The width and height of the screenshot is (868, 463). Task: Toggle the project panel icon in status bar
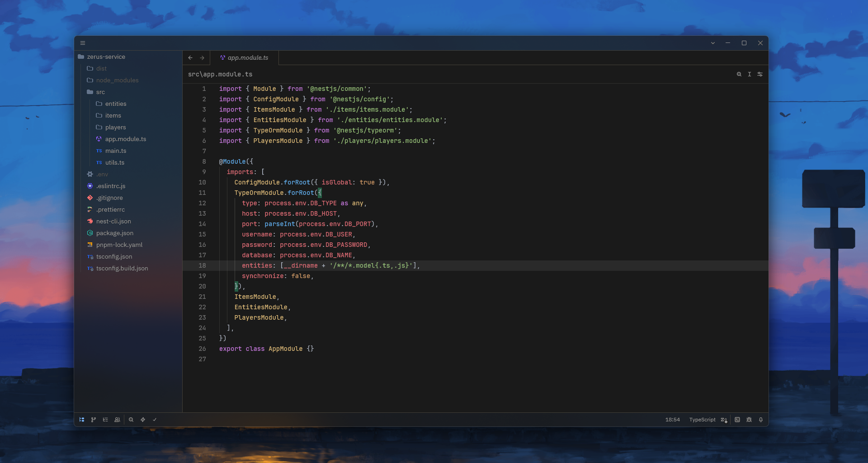pyautogui.click(x=82, y=420)
